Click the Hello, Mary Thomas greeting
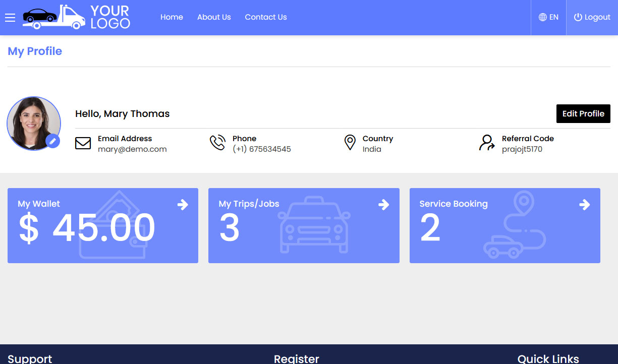The image size is (618, 364). 123,114
